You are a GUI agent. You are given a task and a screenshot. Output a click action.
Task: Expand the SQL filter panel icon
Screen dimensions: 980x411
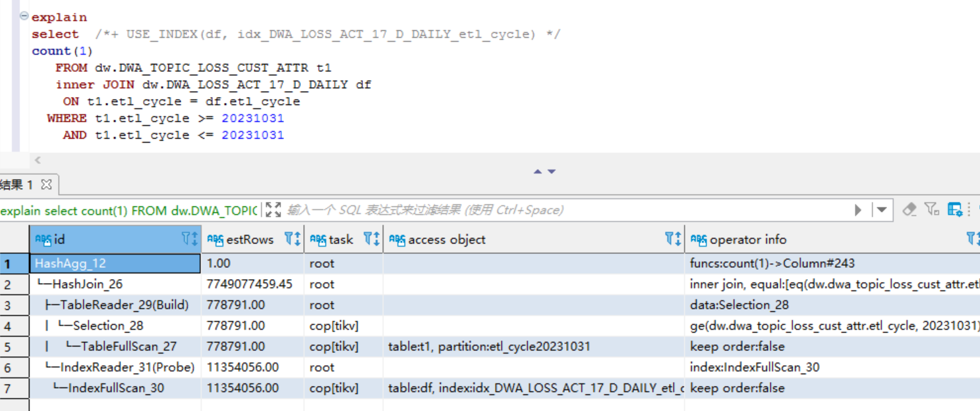(273, 210)
